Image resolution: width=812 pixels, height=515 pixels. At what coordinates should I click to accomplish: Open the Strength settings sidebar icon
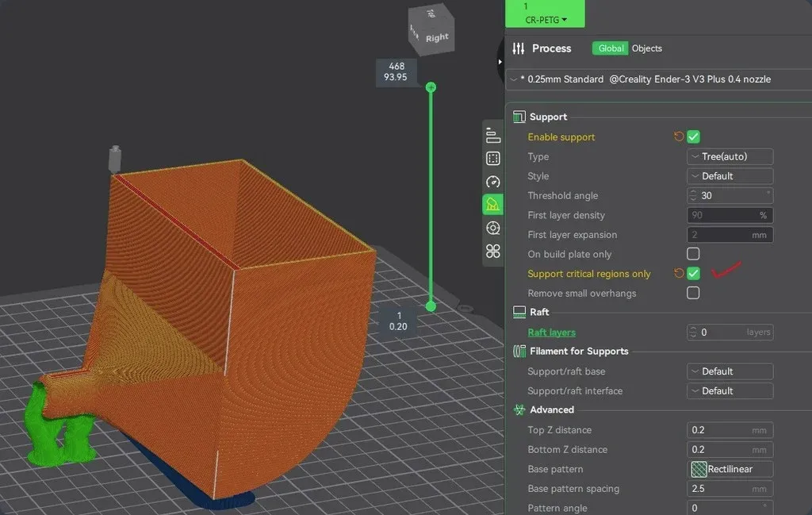tap(492, 159)
